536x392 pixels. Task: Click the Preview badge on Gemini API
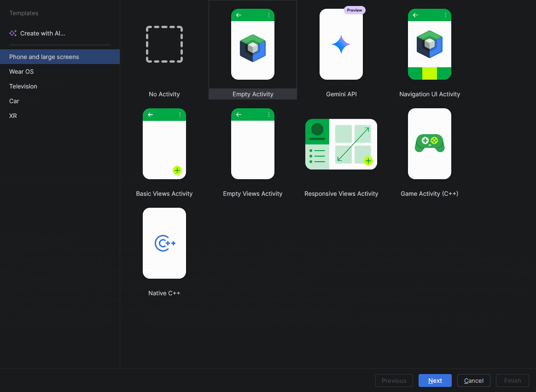coord(355,10)
